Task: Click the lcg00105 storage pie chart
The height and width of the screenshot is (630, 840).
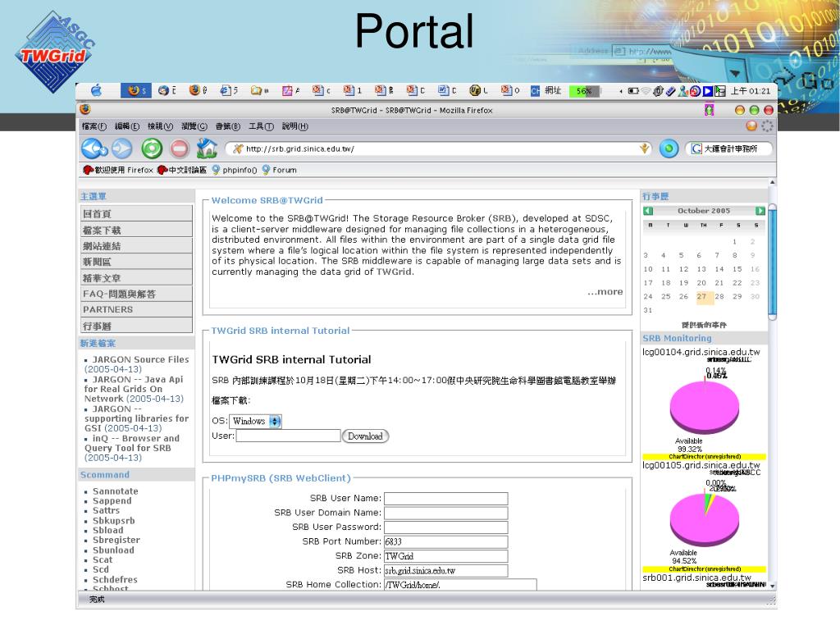Action: coord(705,519)
